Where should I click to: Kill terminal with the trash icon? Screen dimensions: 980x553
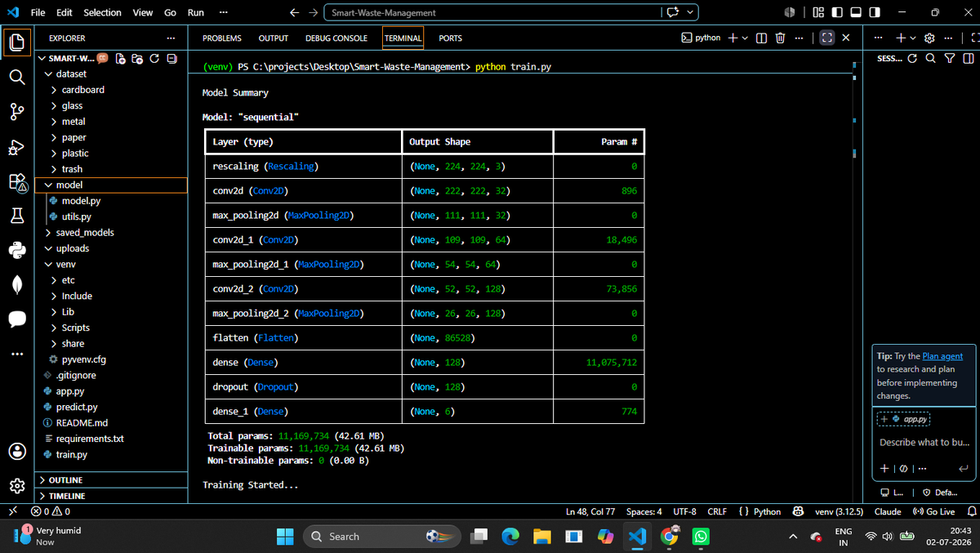tap(780, 38)
